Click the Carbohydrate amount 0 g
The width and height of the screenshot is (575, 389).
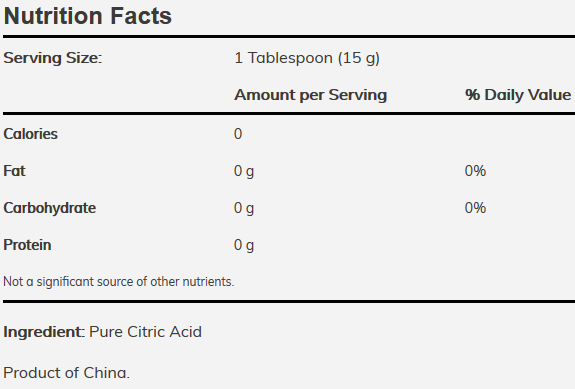(x=244, y=208)
